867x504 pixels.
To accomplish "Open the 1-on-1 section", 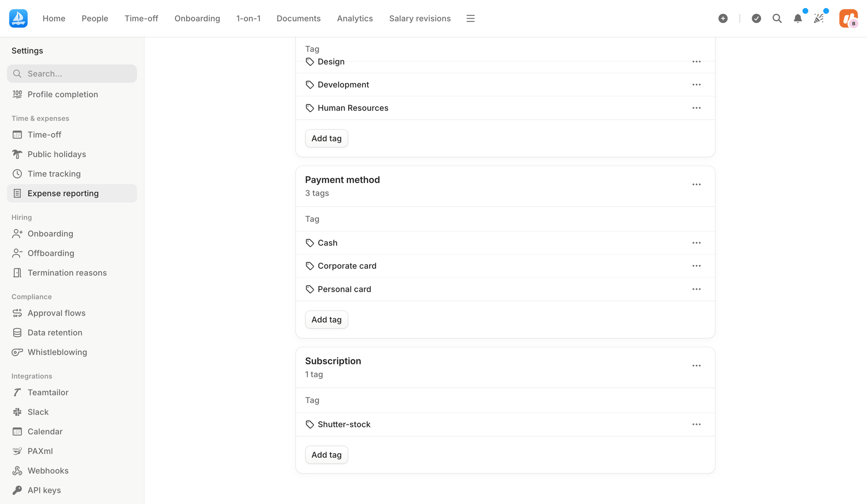I will [248, 18].
